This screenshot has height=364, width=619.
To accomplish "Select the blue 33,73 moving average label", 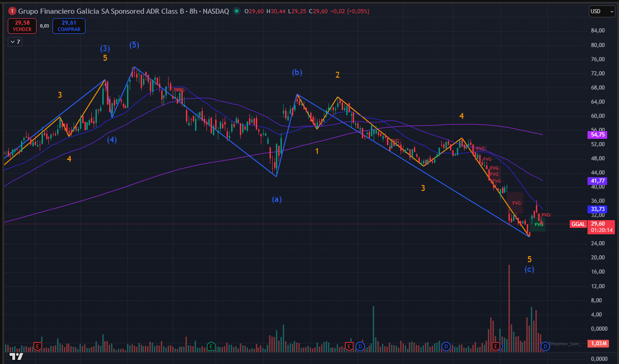I will (x=598, y=209).
